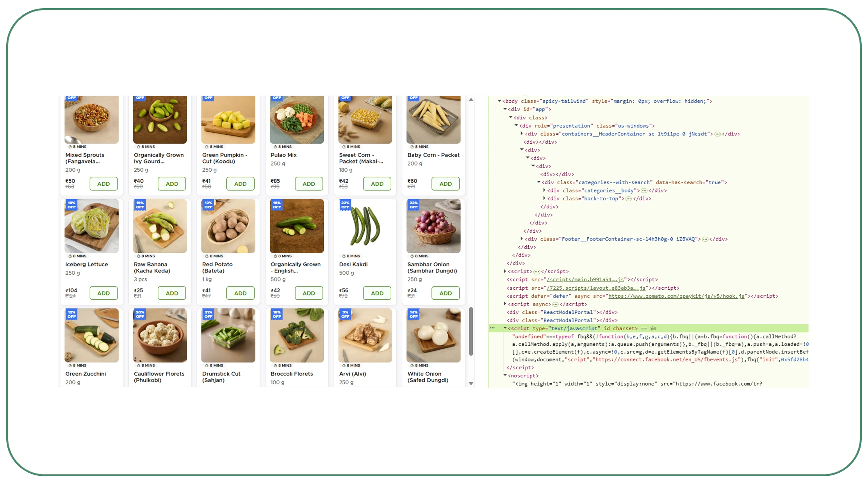Collapse categories--with-search div node
868x484 pixels.
[539, 182]
